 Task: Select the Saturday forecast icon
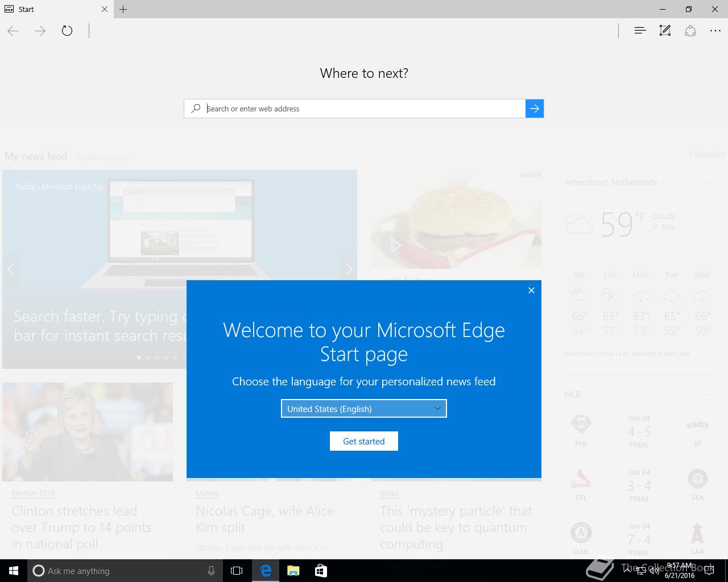pos(579,294)
